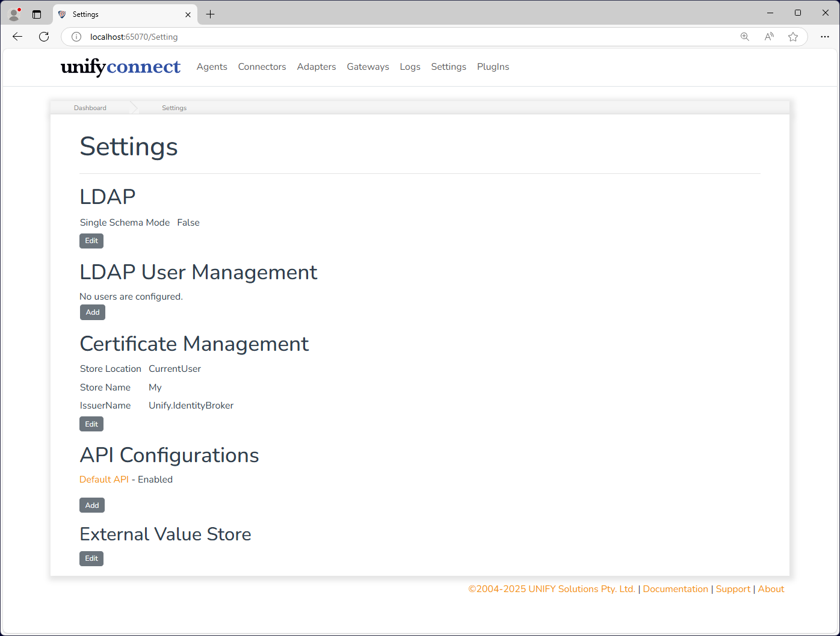
Task: Click the unifyconnect logo
Action: [x=120, y=67]
